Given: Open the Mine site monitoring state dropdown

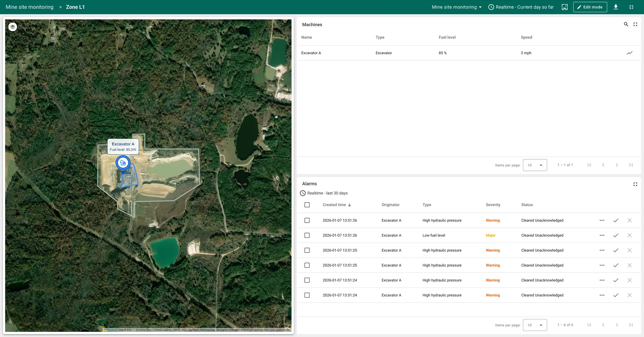Looking at the screenshot, I should (457, 7).
